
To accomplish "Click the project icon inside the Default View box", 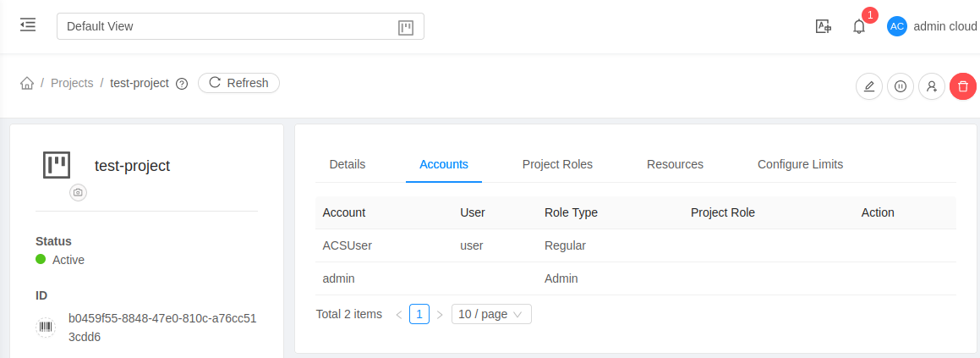I will click(x=406, y=28).
